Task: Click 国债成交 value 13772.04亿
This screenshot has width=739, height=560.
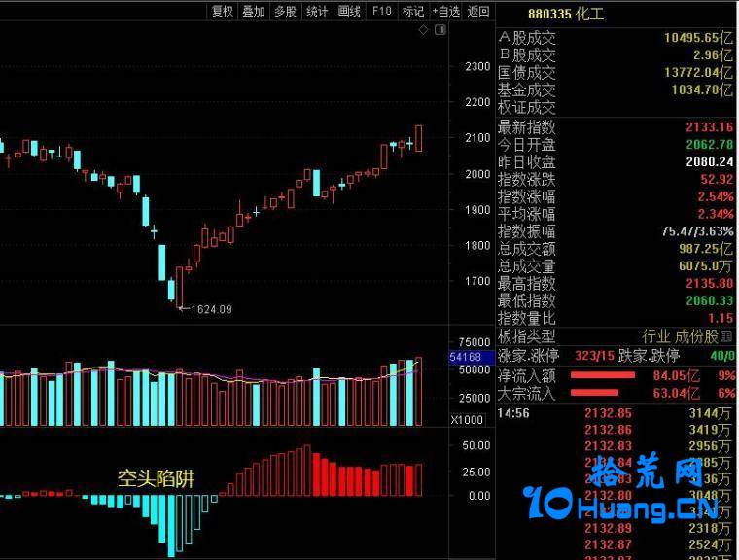Action: pos(698,72)
